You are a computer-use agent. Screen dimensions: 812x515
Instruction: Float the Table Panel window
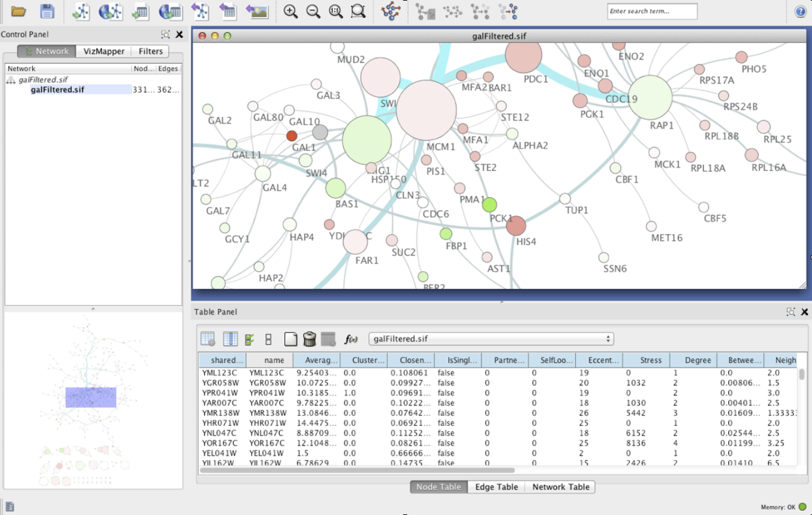click(x=791, y=311)
